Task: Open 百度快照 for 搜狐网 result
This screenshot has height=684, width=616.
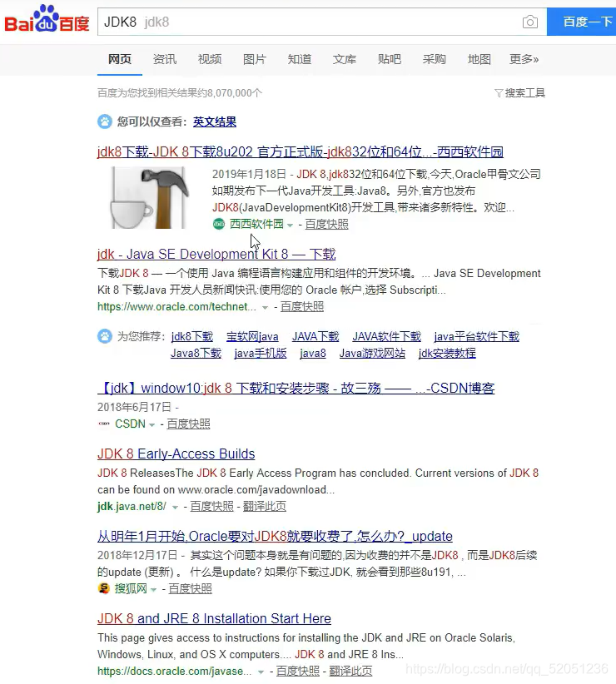Action: (x=190, y=589)
